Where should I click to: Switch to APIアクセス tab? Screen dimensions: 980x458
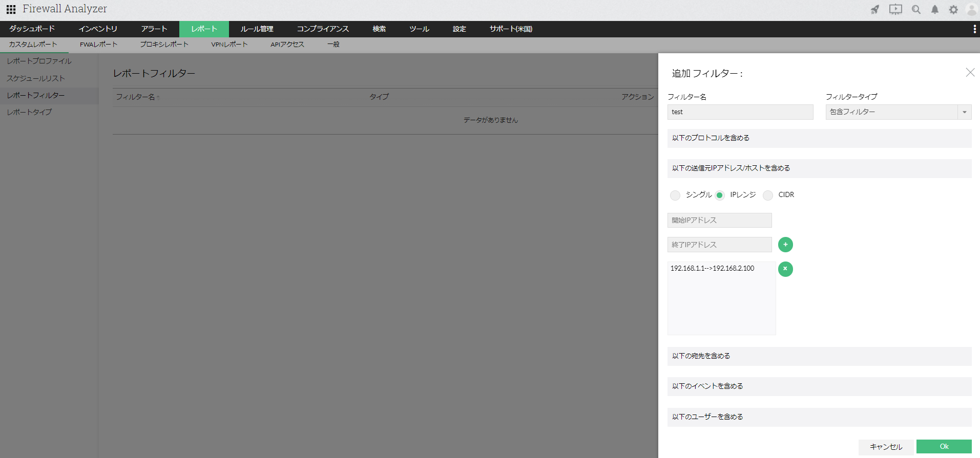[287, 45]
